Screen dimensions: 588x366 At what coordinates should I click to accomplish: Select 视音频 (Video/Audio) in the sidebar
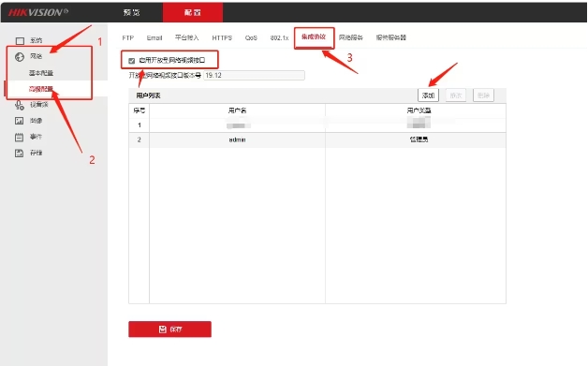point(39,105)
